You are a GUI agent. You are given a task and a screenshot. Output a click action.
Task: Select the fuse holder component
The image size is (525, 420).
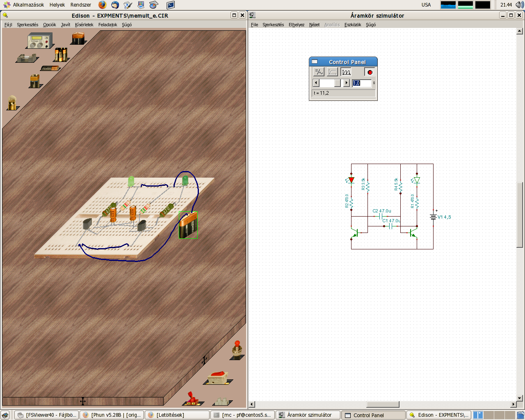click(x=27, y=58)
